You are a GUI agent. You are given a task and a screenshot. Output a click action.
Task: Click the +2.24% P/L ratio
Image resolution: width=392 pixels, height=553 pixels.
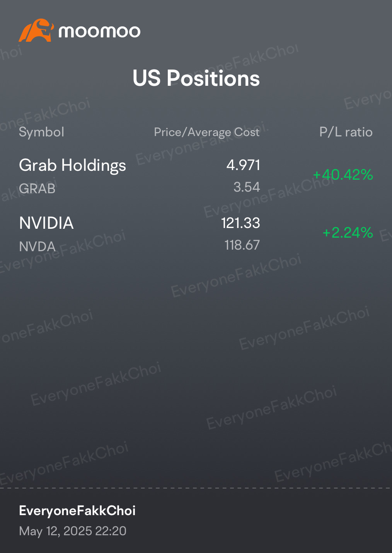pos(348,233)
